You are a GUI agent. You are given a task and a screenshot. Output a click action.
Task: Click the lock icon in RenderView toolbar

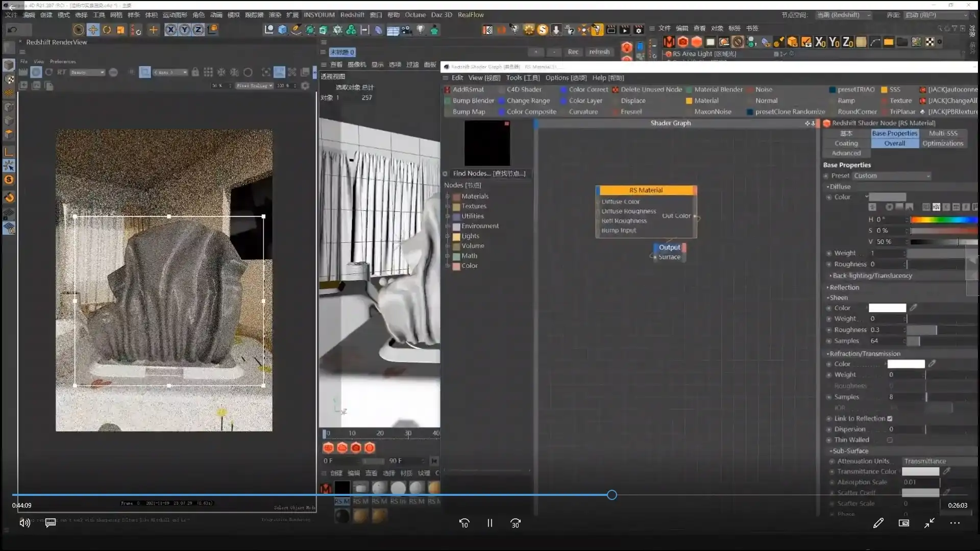[x=195, y=72]
